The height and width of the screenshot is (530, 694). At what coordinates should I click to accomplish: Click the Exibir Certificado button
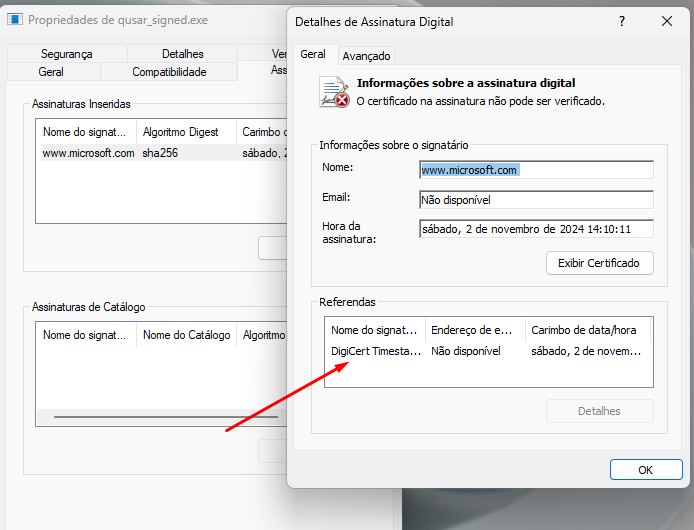599,263
